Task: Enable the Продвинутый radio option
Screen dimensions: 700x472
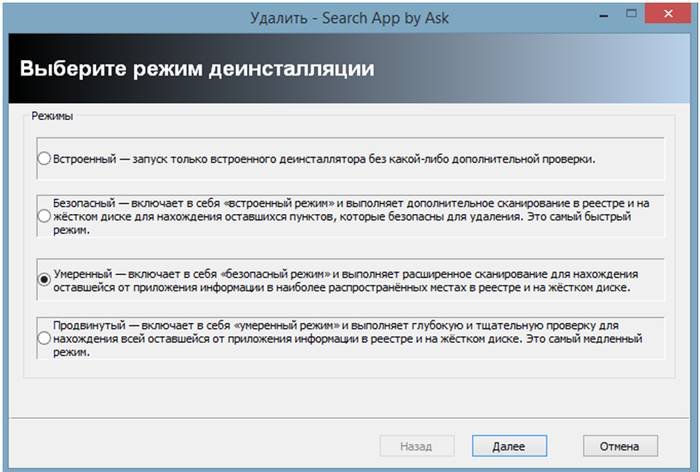Action: click(43, 339)
